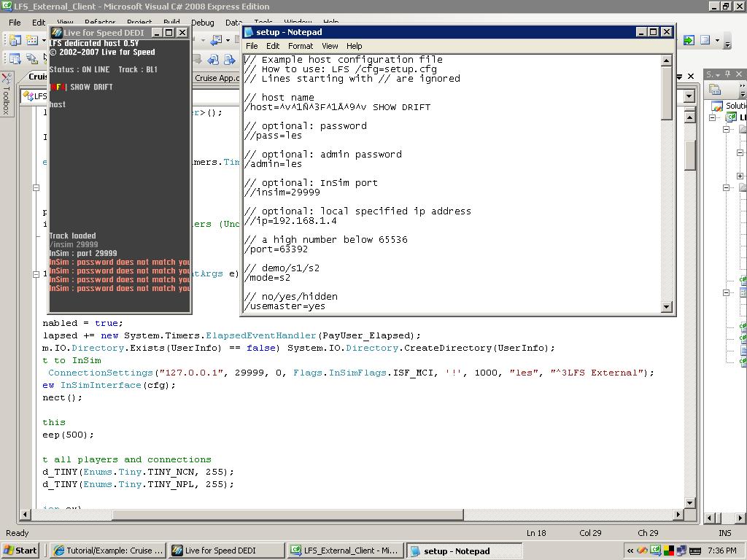The width and height of the screenshot is (747, 560).
Task: Click the next bookmark toolbar icon
Action: pyautogui.click(x=230, y=59)
